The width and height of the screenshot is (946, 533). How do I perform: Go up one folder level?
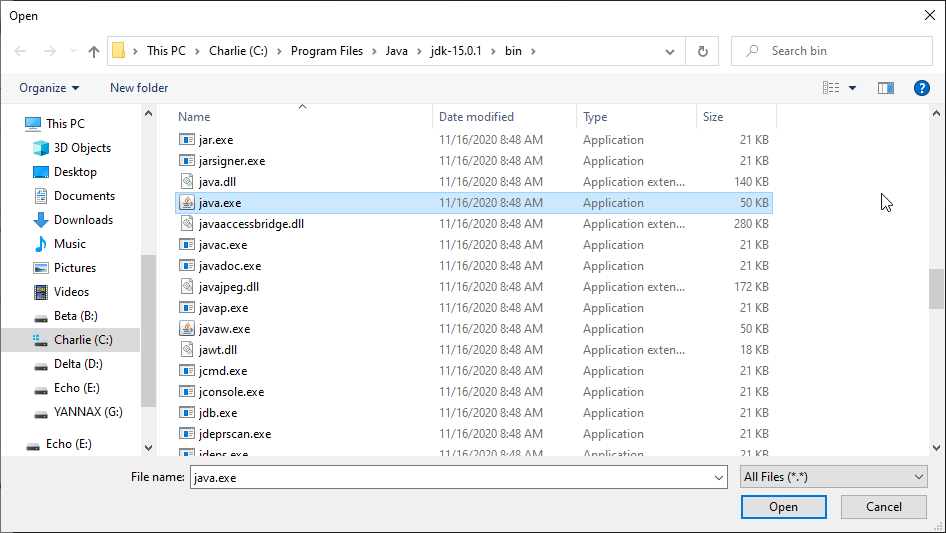point(94,51)
